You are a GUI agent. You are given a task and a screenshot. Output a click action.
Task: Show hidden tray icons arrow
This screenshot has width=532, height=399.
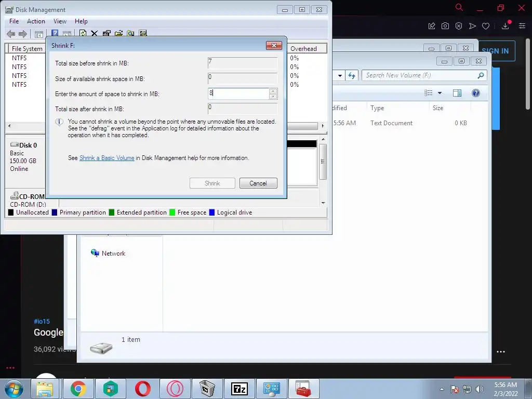442,389
